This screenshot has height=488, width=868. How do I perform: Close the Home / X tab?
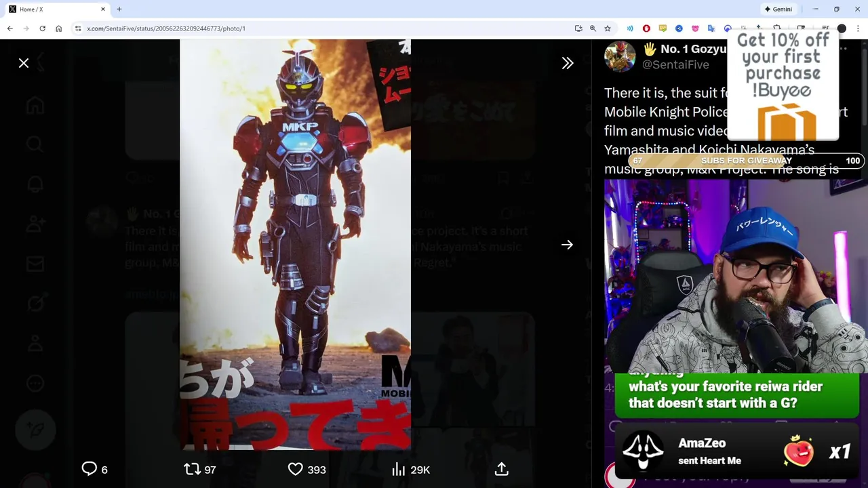(103, 9)
